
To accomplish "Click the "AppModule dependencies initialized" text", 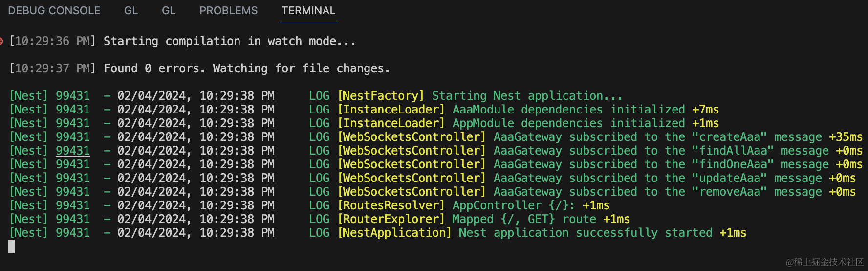I will coord(568,123).
